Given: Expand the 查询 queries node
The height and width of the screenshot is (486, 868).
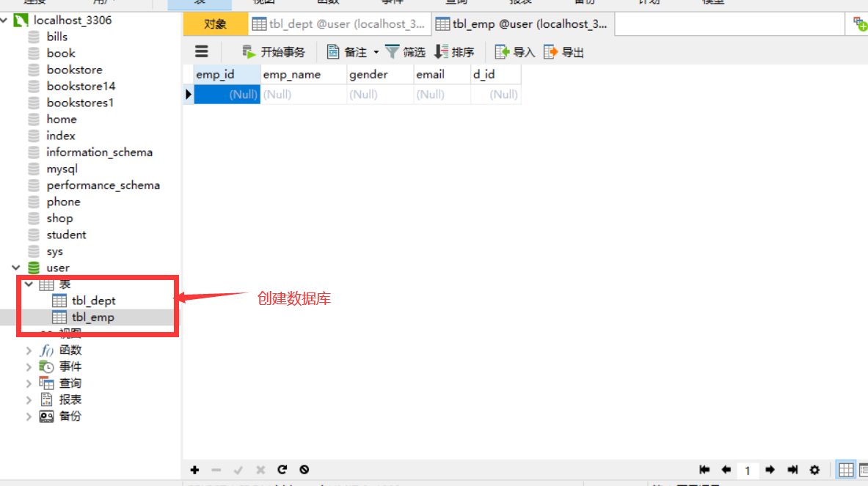Looking at the screenshot, I should pyautogui.click(x=29, y=383).
